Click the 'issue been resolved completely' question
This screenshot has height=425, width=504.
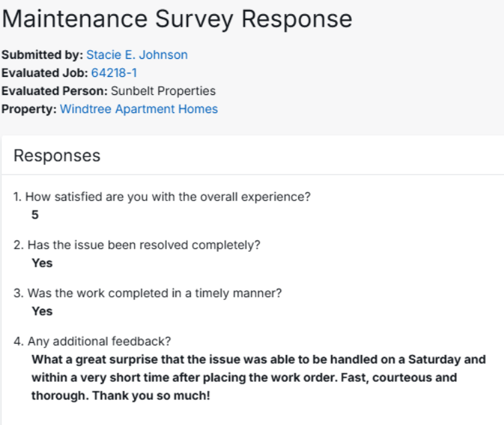tap(137, 245)
